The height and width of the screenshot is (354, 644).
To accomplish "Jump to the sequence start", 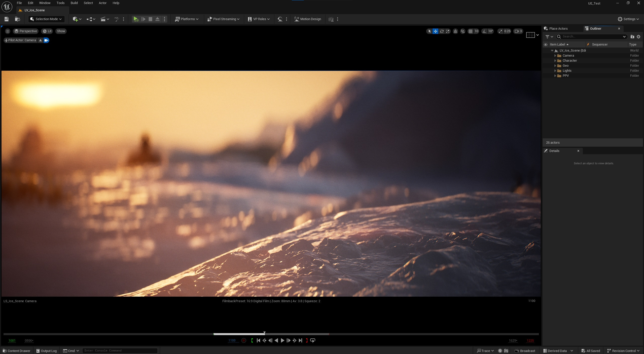I will pos(258,340).
